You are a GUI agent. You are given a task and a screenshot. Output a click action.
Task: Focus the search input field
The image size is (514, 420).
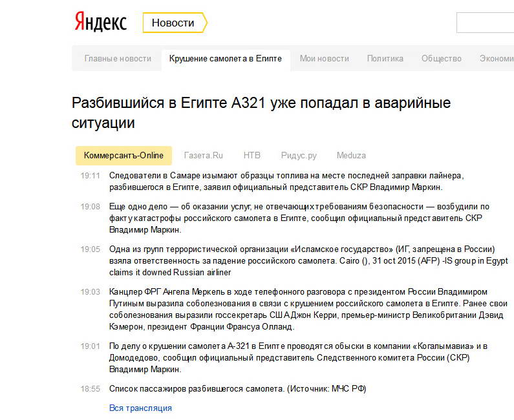point(485,23)
